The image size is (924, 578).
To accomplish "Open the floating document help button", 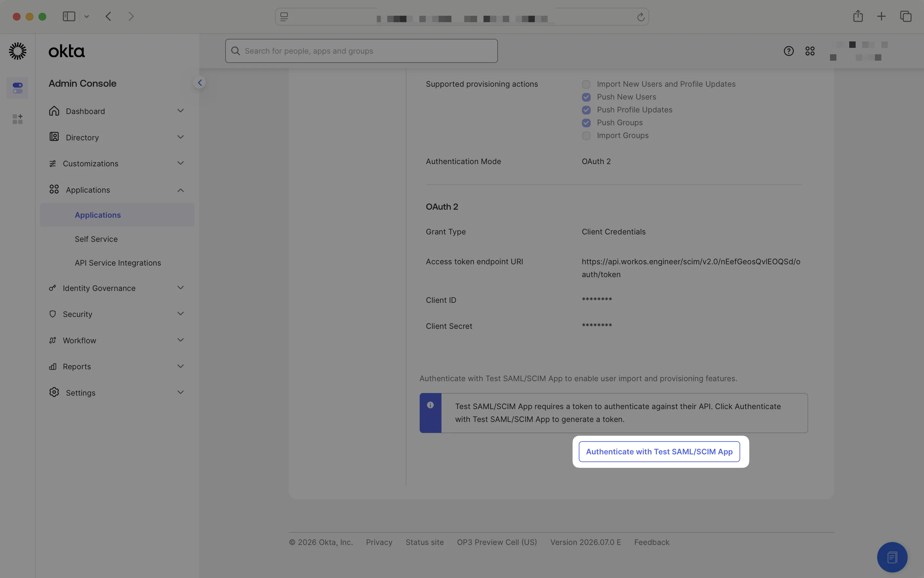I will (x=892, y=557).
